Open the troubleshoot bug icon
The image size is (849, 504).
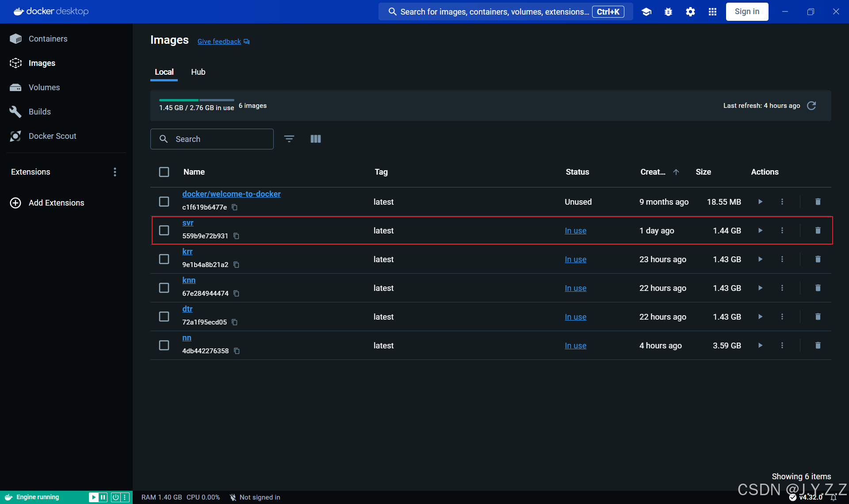pos(668,12)
